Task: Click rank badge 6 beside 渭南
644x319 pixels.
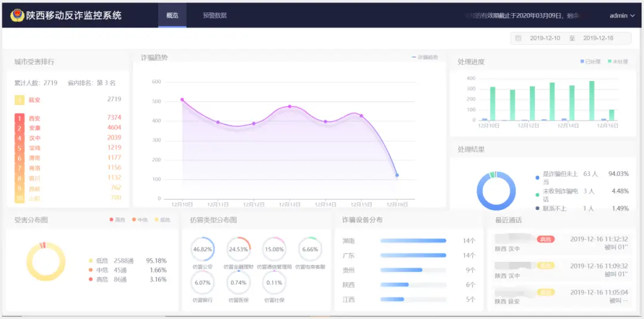Action: coord(19,158)
